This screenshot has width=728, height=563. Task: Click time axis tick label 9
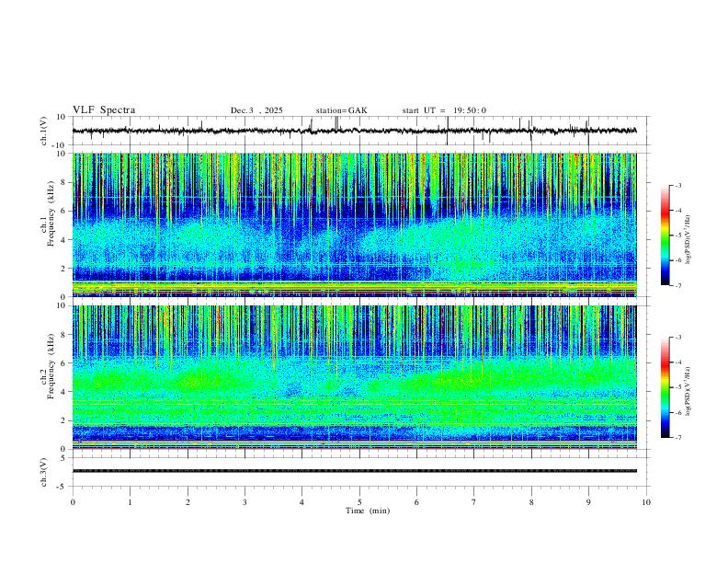pos(588,502)
